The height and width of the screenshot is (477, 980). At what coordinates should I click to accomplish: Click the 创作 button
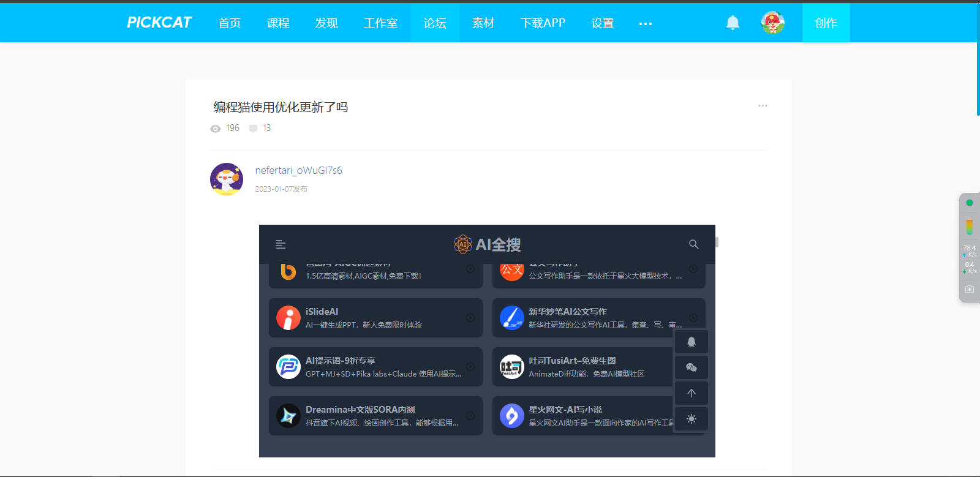click(x=826, y=23)
